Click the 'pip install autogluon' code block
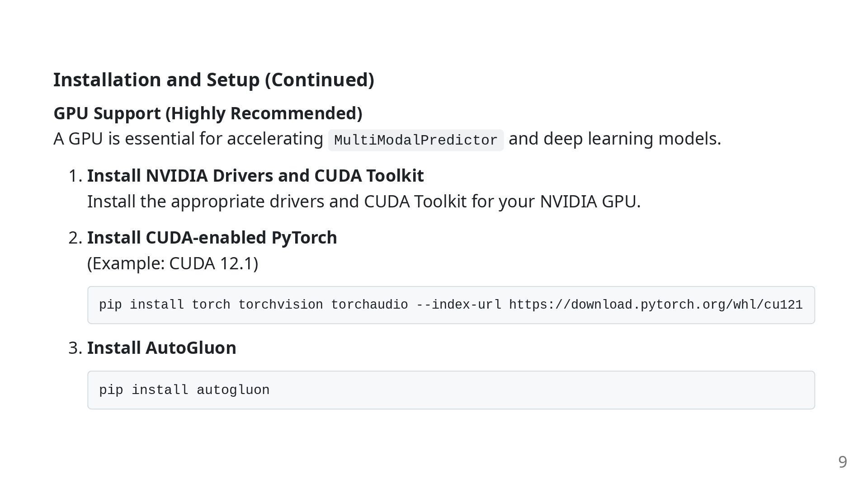 tap(451, 390)
